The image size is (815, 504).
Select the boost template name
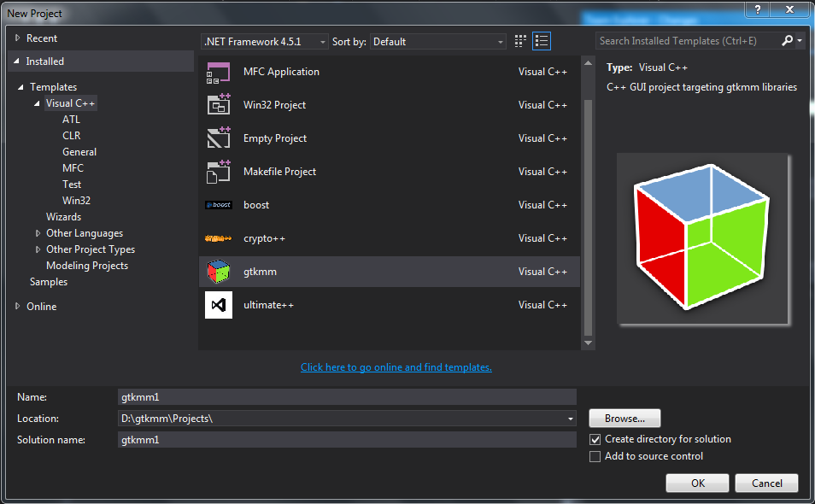[x=256, y=205]
